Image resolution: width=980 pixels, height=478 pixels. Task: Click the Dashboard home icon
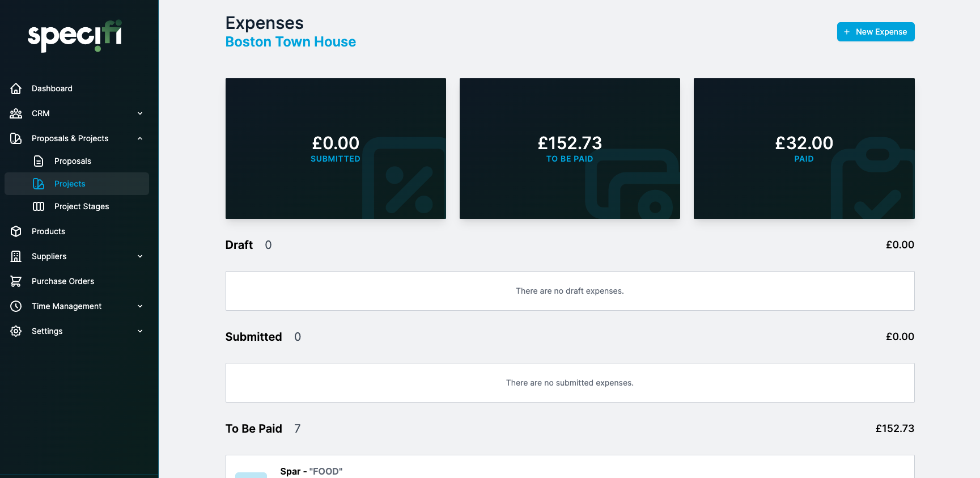(16, 88)
